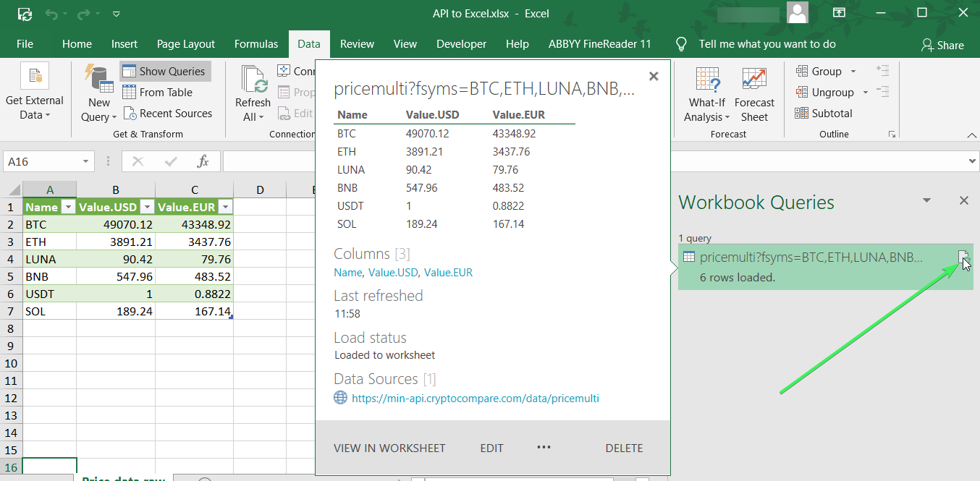Click EDIT in the query preview
This screenshot has width=980, height=481.
(491, 448)
